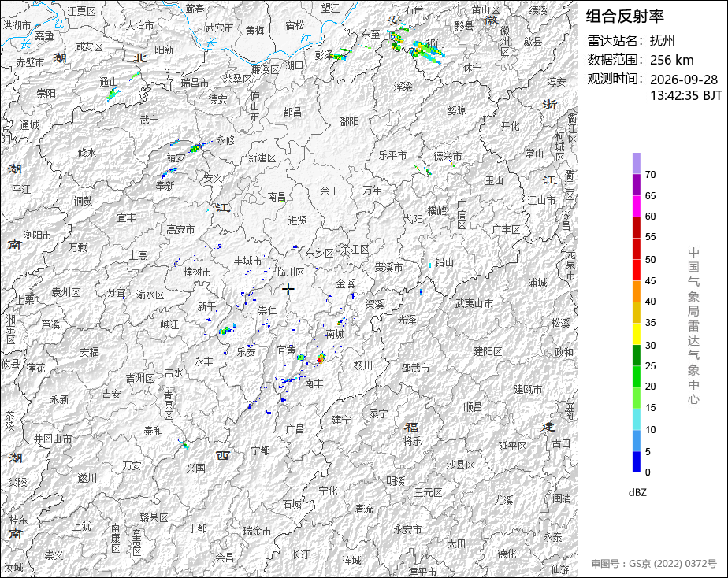Click the 浦城 label on map
The width and height of the screenshot is (728, 578).
537,283
